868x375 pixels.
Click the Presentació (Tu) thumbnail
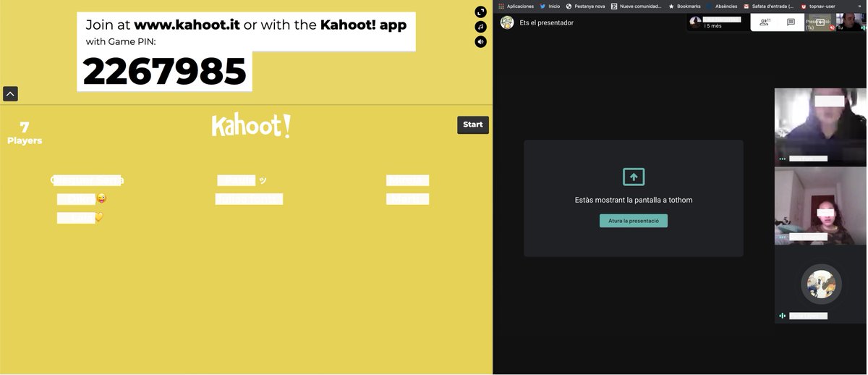coord(820,22)
